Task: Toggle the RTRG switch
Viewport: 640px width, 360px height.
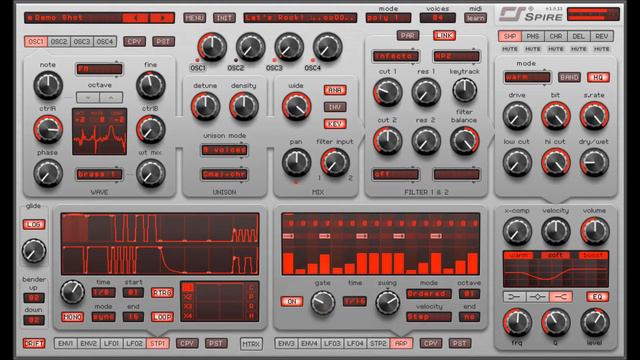Action: tap(162, 293)
